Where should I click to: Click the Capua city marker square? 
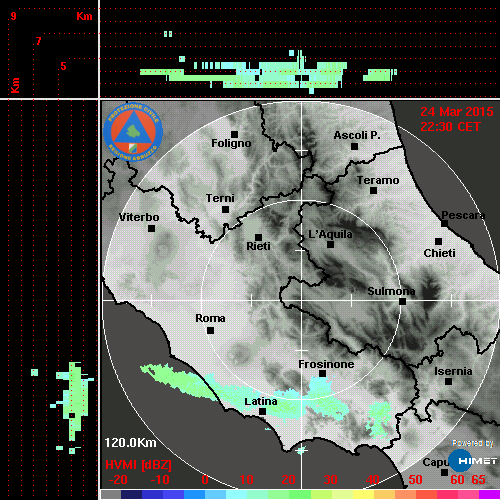click(x=445, y=472)
